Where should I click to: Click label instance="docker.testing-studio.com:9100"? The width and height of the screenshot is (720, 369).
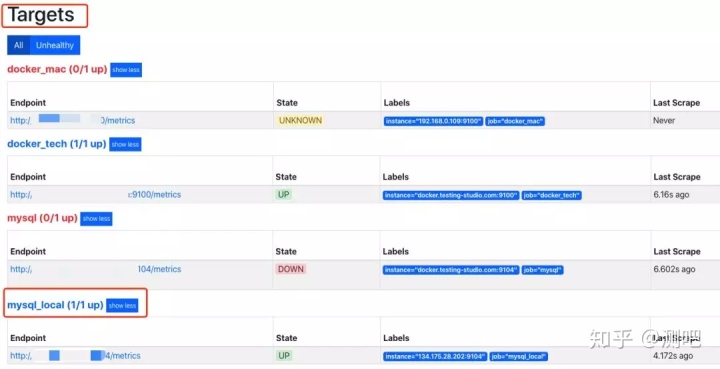[x=451, y=196]
